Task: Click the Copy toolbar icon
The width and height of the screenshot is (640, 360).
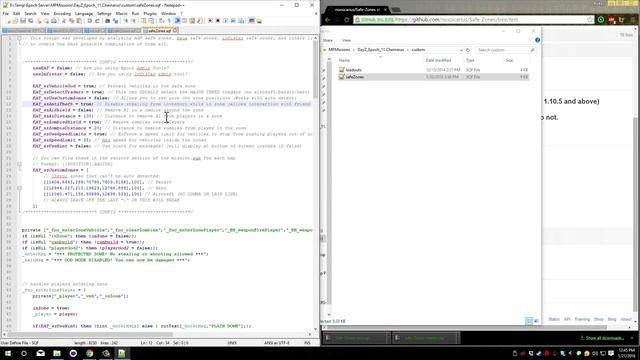Action: (x=71, y=20)
